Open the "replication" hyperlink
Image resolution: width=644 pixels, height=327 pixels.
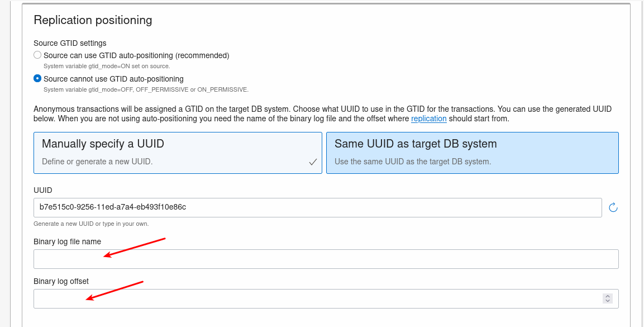coord(428,119)
